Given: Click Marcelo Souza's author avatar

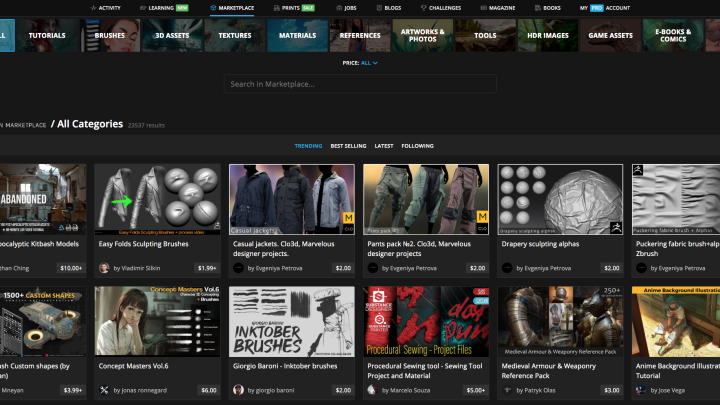Looking at the screenshot, I should pyautogui.click(x=372, y=390).
